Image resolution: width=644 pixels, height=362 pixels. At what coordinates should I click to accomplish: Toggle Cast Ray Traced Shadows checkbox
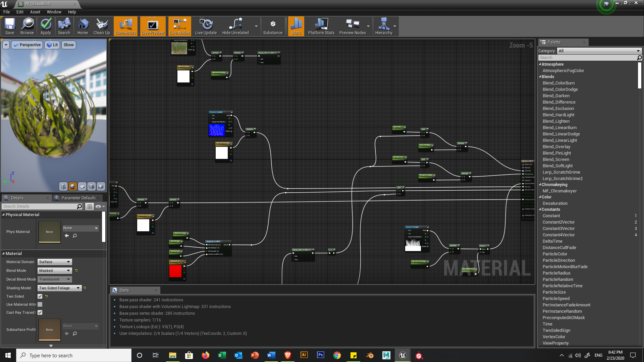click(40, 312)
